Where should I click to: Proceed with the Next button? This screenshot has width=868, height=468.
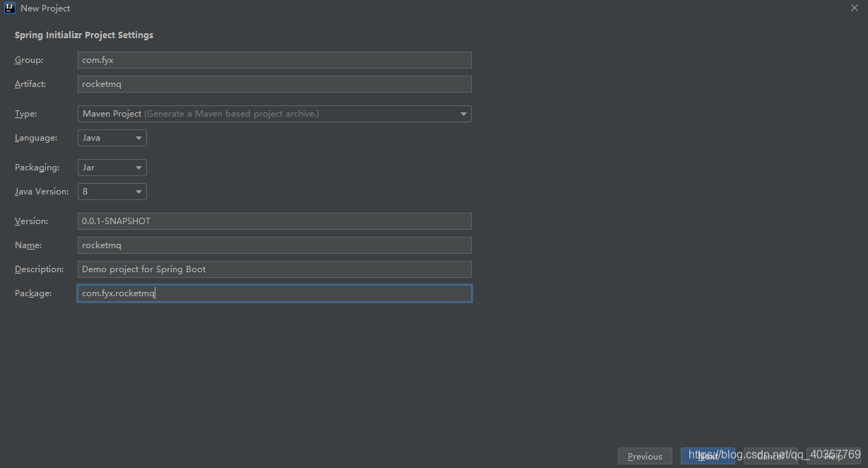click(708, 456)
